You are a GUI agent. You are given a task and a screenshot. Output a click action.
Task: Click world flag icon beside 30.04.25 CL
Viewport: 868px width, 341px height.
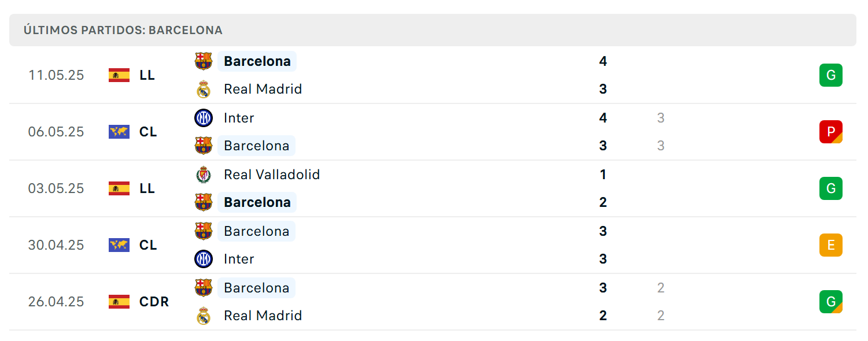119,245
